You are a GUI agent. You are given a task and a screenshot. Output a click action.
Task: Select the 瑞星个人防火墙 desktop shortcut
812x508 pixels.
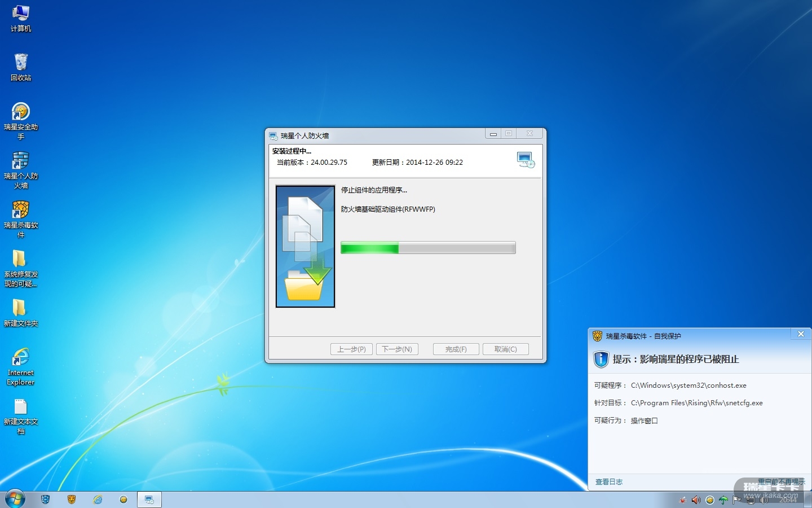pos(21,170)
